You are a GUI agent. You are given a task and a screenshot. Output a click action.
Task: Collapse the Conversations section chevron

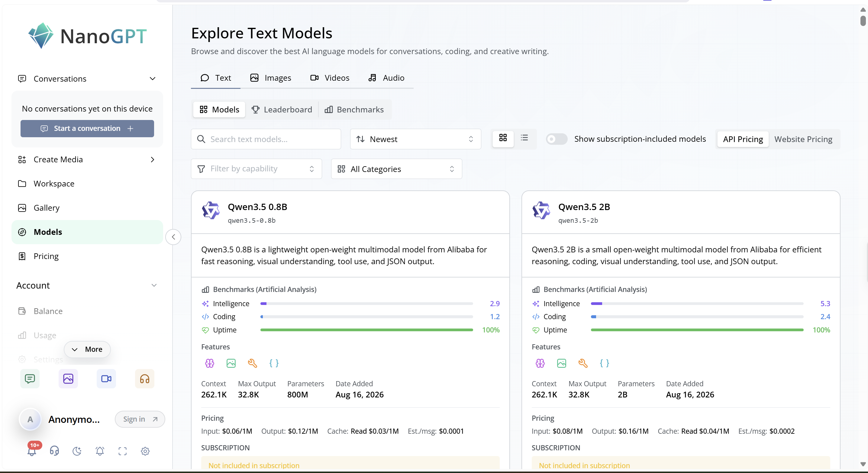coord(153,79)
